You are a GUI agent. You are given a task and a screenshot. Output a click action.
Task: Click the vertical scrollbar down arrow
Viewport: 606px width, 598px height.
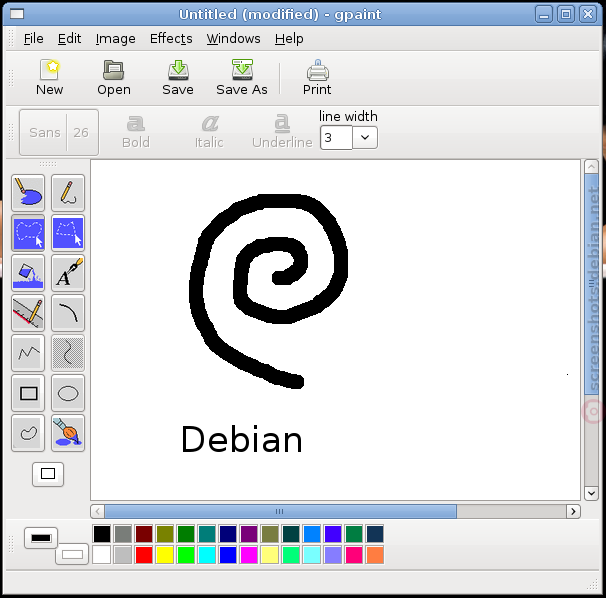point(591,493)
